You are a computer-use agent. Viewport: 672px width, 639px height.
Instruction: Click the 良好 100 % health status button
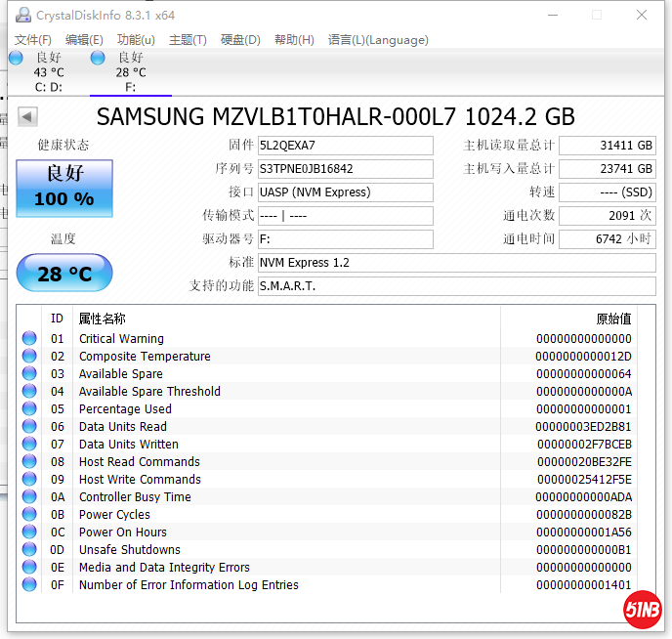[x=64, y=189]
